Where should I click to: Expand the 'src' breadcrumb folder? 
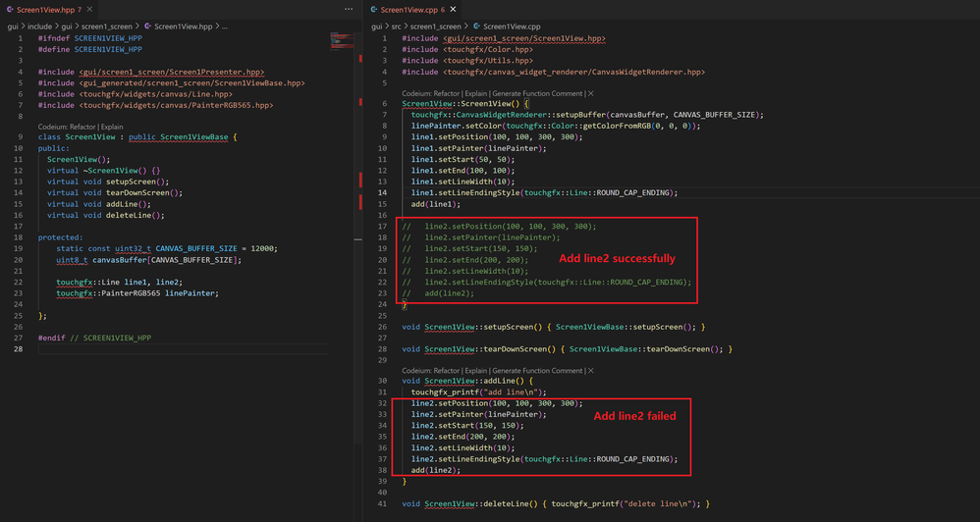(398, 26)
